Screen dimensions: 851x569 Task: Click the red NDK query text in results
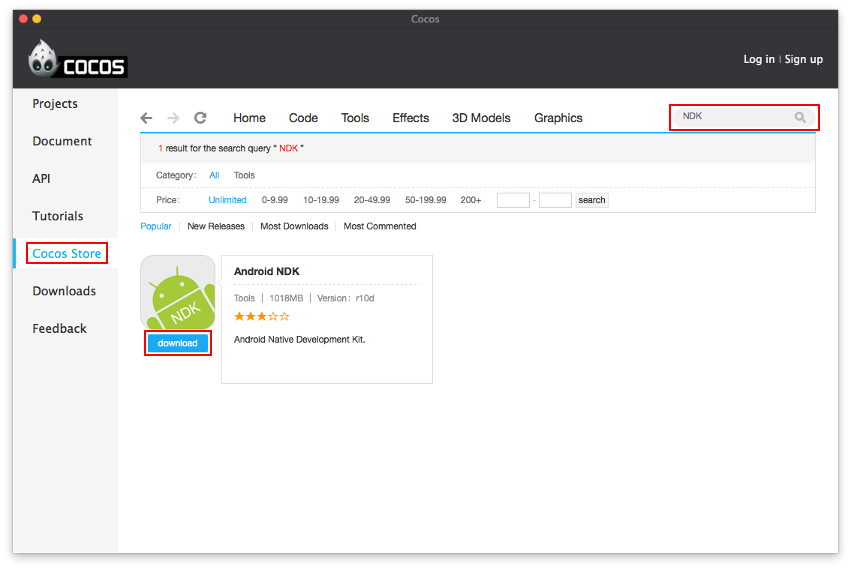coord(289,148)
